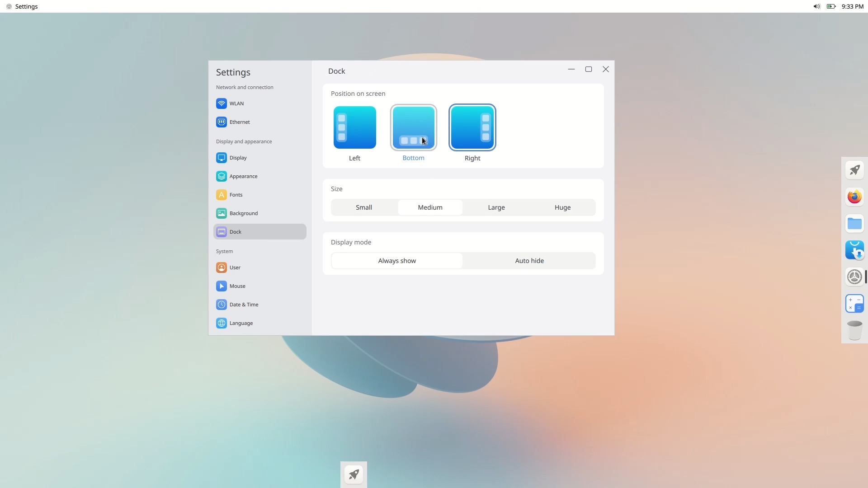
Task: Launch Firefox from the dock
Action: [855, 197]
